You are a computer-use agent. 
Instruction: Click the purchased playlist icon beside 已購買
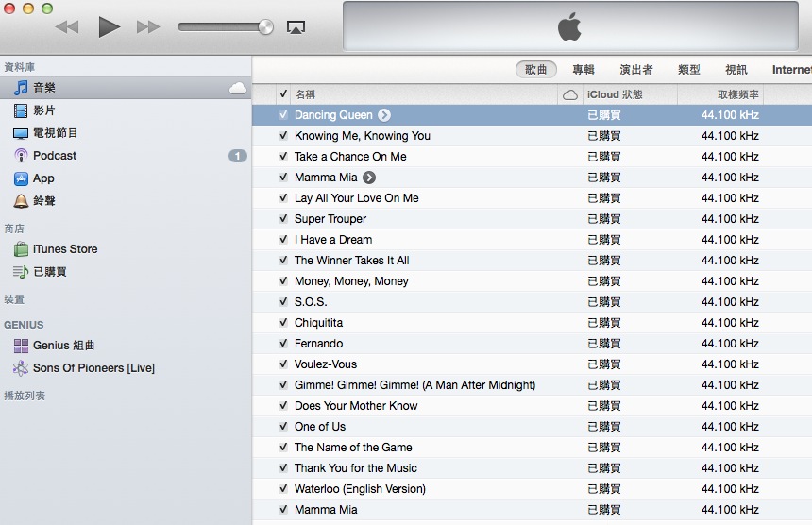click(21, 272)
